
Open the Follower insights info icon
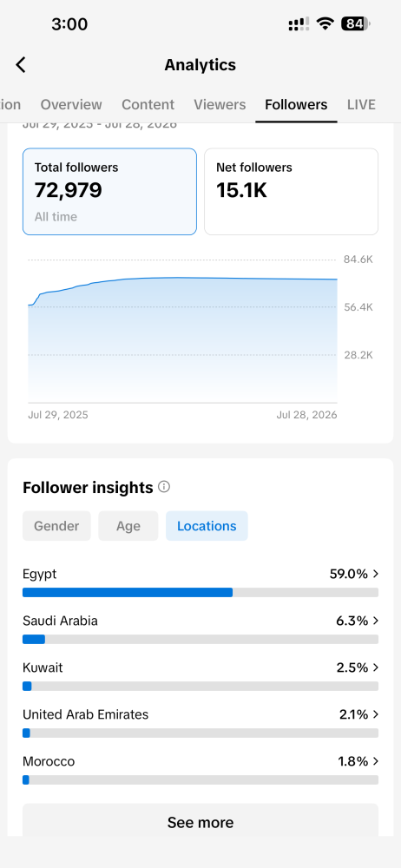point(164,487)
